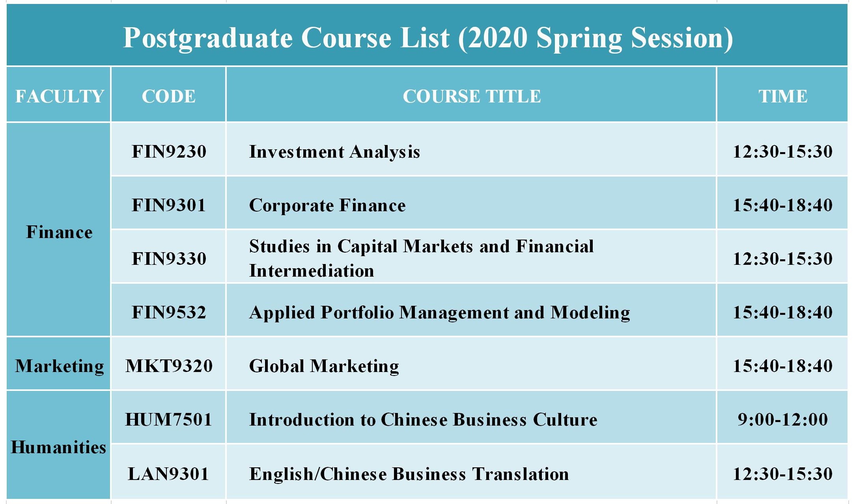
Task: Select the Global Marketing course title
Action: pos(324,366)
